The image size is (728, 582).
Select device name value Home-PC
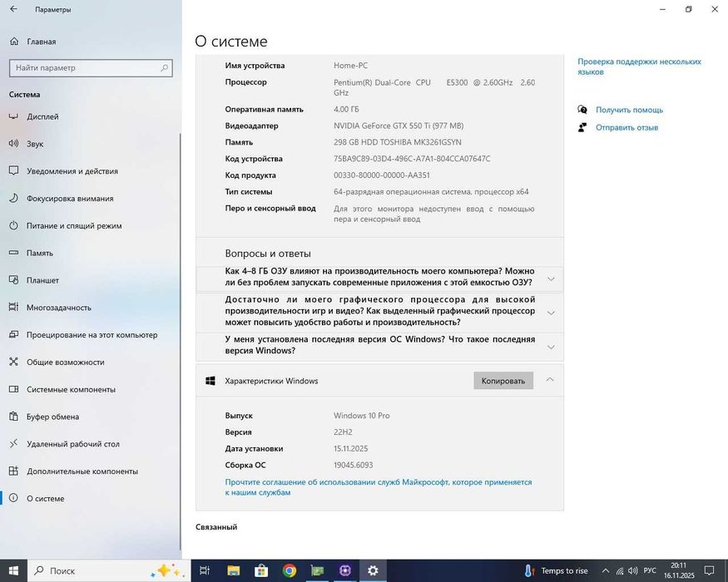350,66
